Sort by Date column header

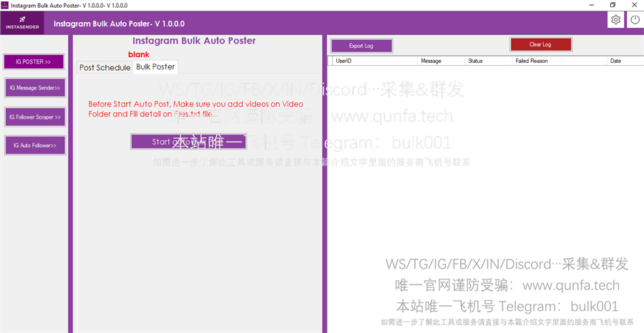(x=625, y=61)
